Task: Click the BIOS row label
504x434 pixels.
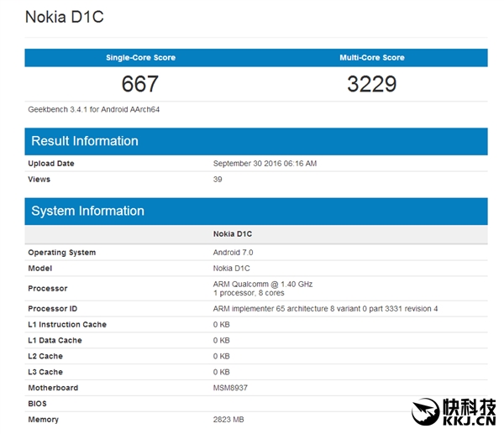Action: tap(38, 404)
